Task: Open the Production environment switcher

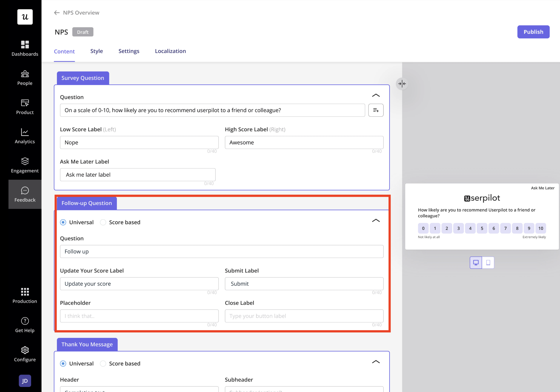Action: coord(25,296)
